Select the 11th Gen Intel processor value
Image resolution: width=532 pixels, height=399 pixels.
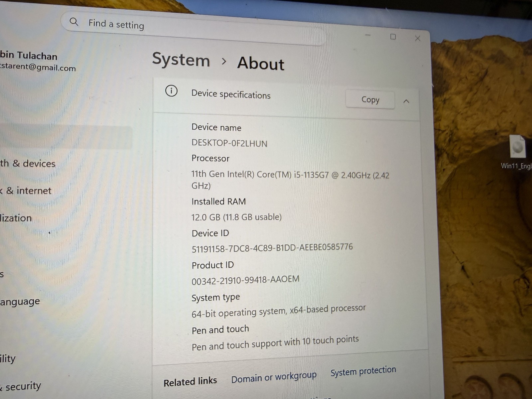tap(290, 180)
